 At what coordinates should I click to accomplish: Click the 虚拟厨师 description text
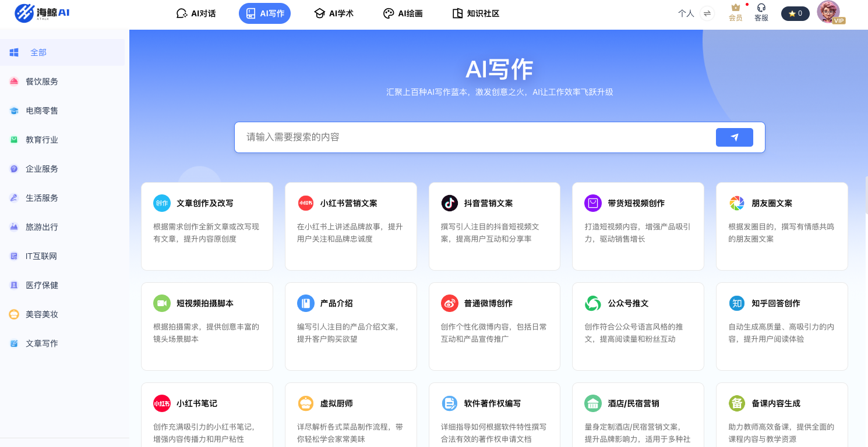click(350, 433)
